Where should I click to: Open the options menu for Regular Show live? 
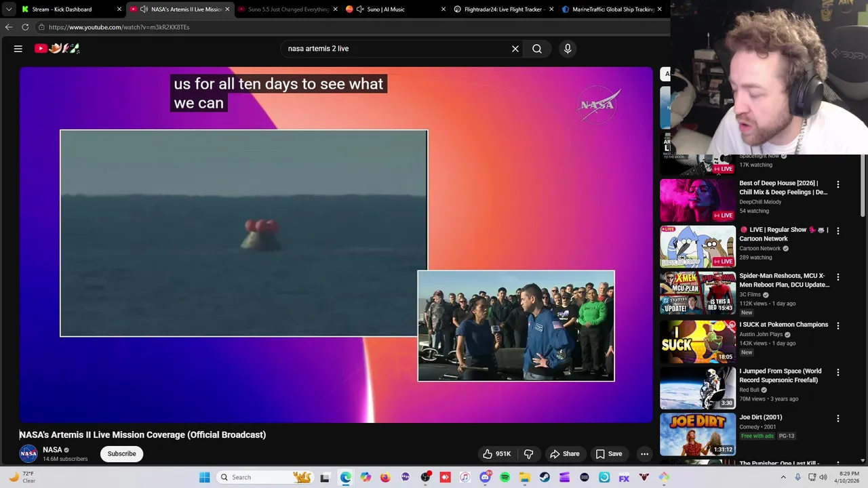click(x=837, y=231)
